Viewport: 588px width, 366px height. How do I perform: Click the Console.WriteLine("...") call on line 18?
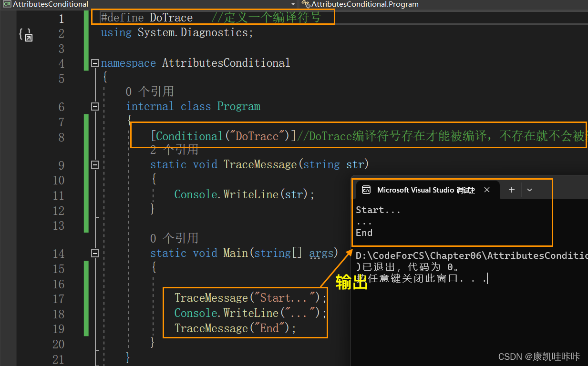pyautogui.click(x=251, y=313)
